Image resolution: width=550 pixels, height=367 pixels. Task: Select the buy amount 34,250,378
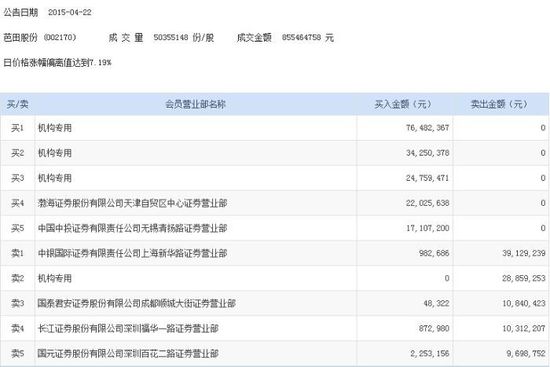[x=428, y=153]
